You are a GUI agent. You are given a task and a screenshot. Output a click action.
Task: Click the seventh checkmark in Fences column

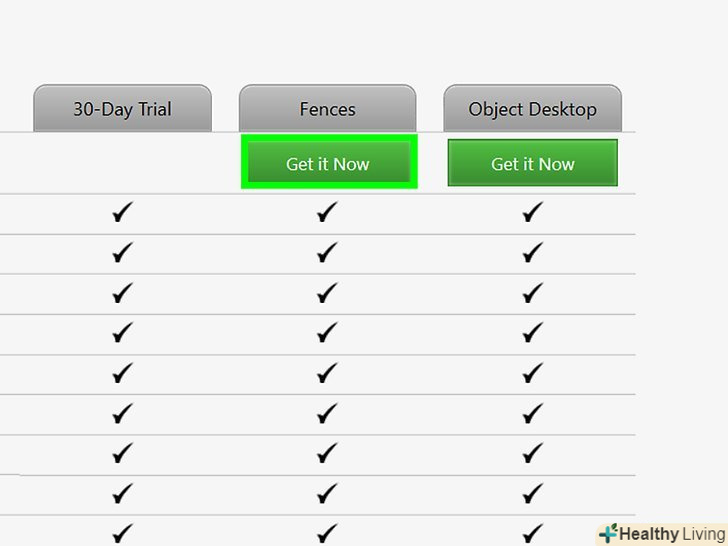point(327,453)
